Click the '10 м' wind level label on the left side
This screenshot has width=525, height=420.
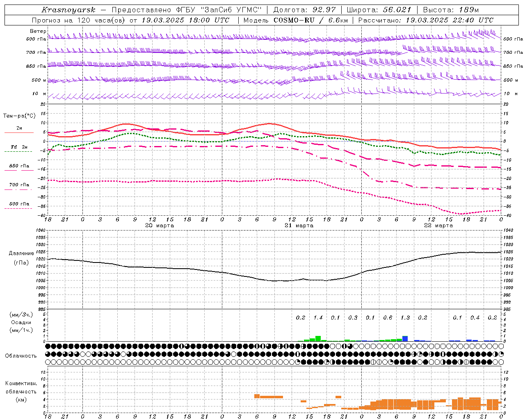pos(39,94)
